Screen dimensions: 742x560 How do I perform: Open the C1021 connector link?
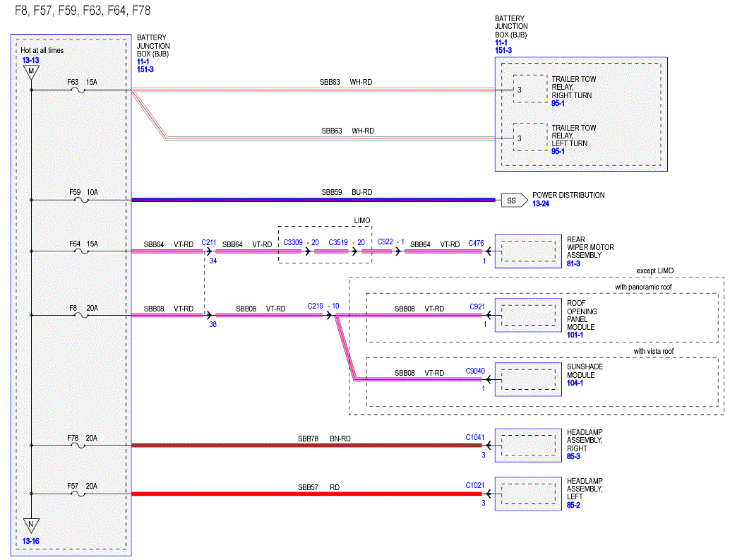pos(475,486)
